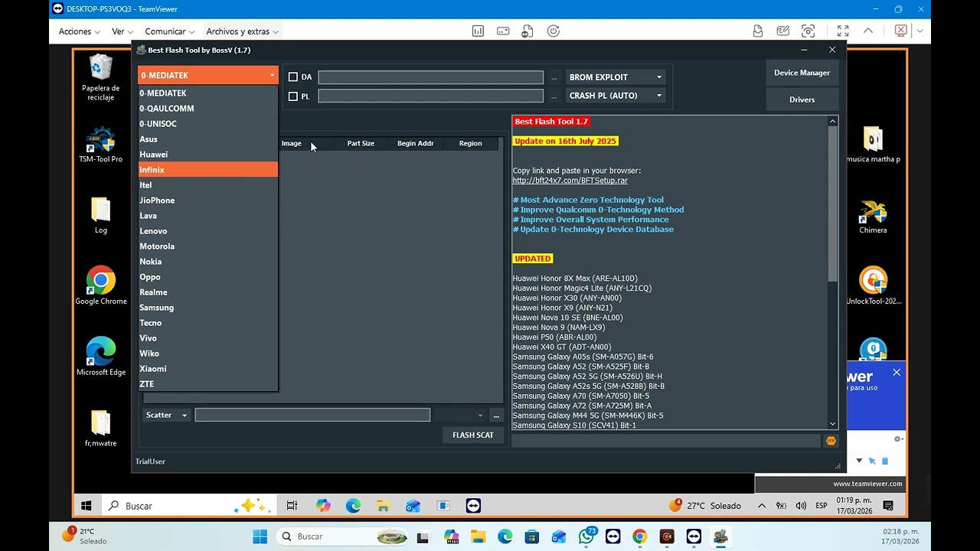Open the BROM EXPLOIT dropdown

616,77
